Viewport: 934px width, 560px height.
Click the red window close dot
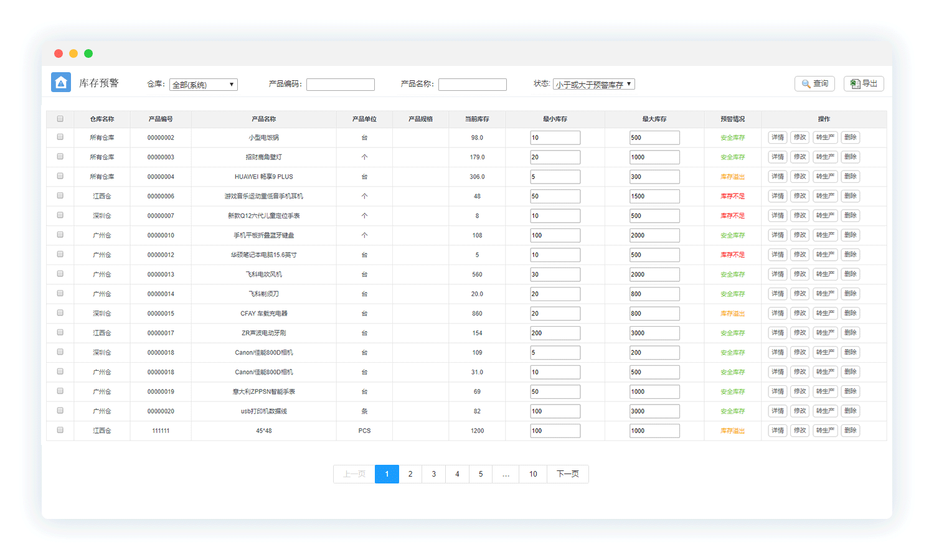(x=59, y=54)
